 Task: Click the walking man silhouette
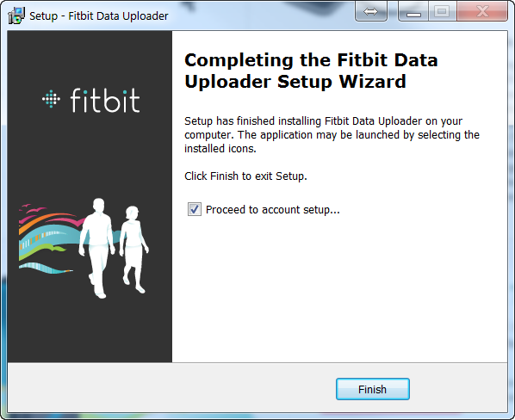tap(97, 248)
